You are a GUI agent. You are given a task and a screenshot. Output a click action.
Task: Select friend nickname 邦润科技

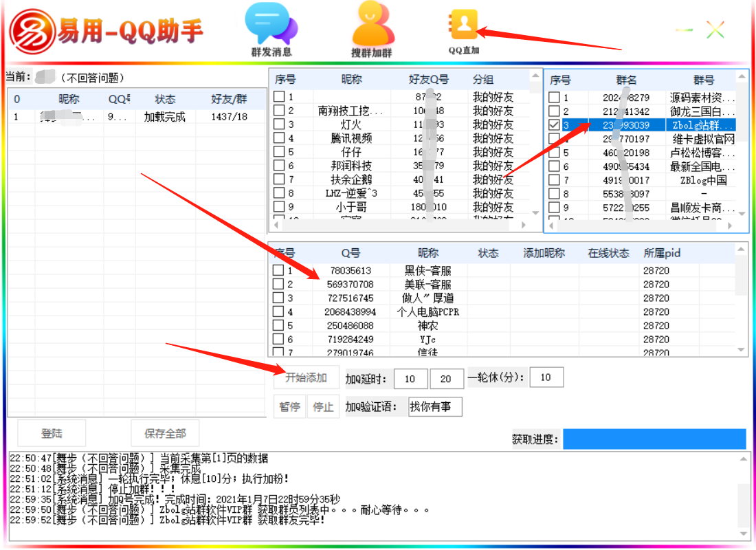click(x=351, y=166)
